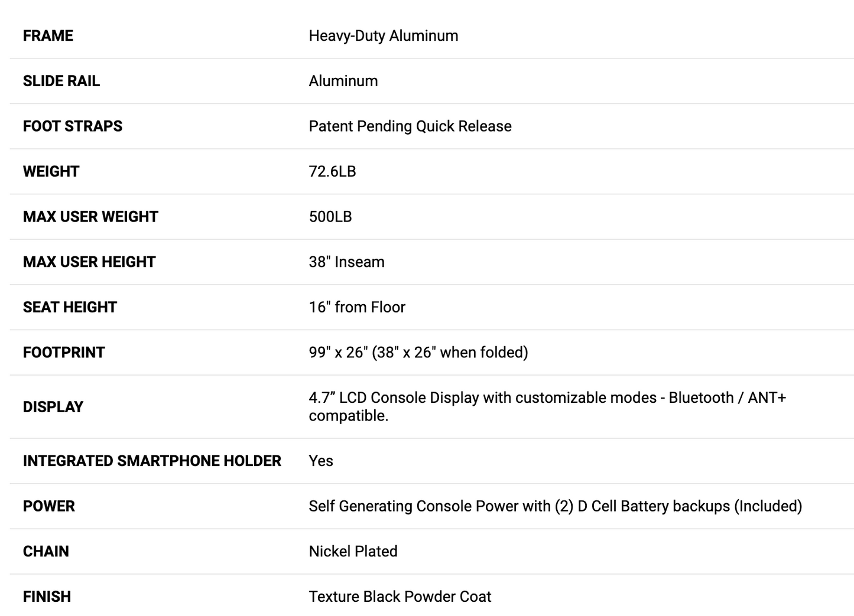The image size is (854, 616).
Task: Click the FOOTPRINT dimensions value
Action: [418, 352]
